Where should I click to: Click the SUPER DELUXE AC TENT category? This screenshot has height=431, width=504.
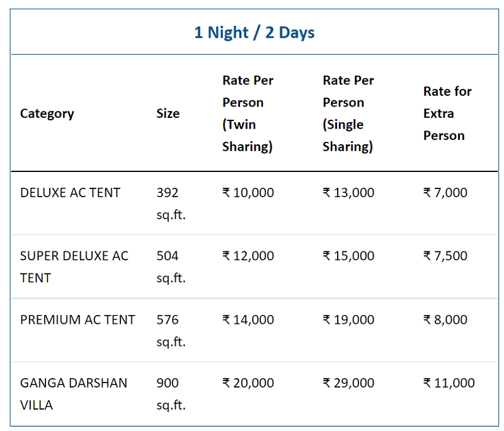click(74, 267)
